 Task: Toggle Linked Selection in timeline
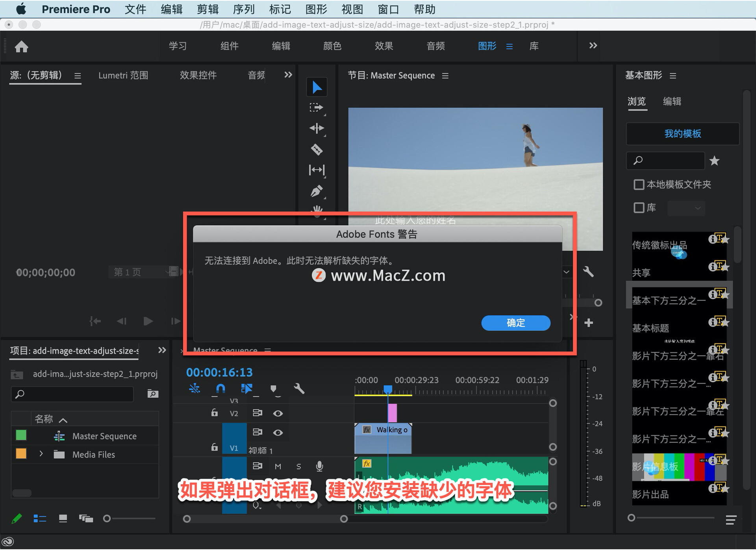[x=247, y=389]
